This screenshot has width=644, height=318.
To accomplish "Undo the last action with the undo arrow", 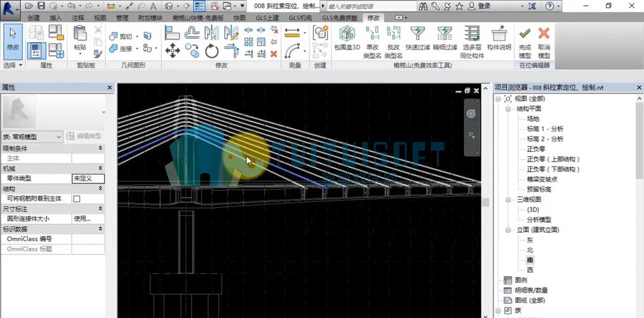I will (70, 6).
